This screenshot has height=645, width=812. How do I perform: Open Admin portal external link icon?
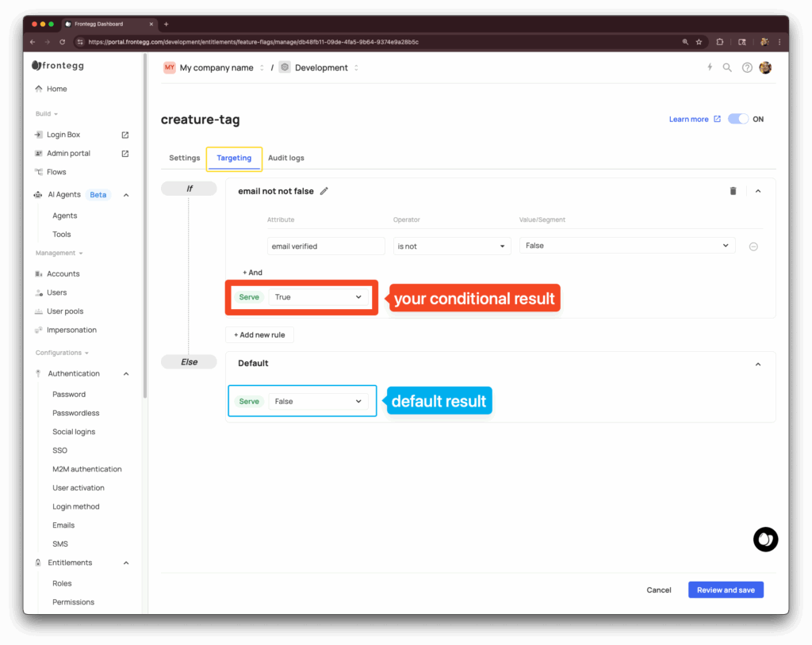pos(124,153)
